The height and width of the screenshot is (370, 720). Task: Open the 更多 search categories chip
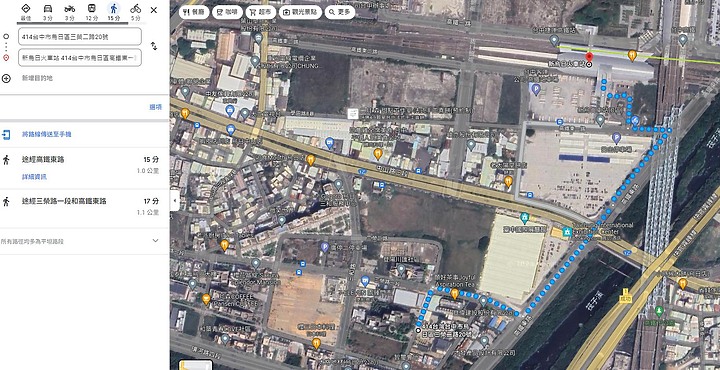tap(340, 12)
